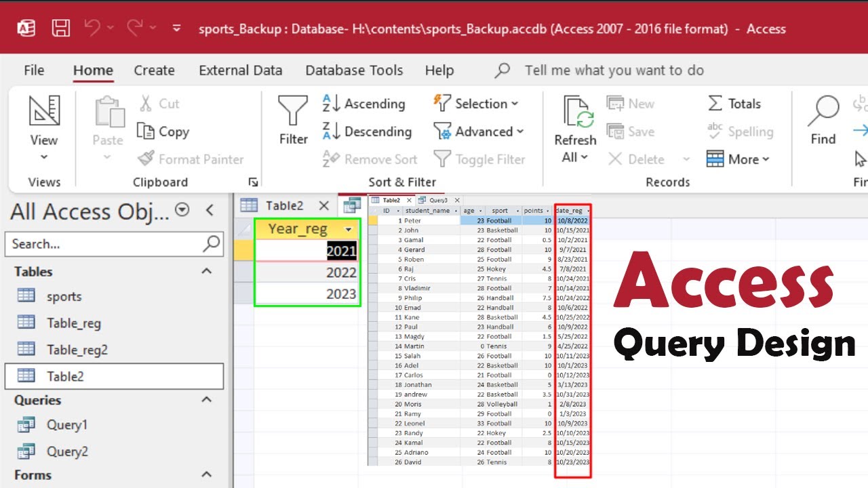Click Toggle Filter
868x488 pixels.
pyautogui.click(x=479, y=159)
